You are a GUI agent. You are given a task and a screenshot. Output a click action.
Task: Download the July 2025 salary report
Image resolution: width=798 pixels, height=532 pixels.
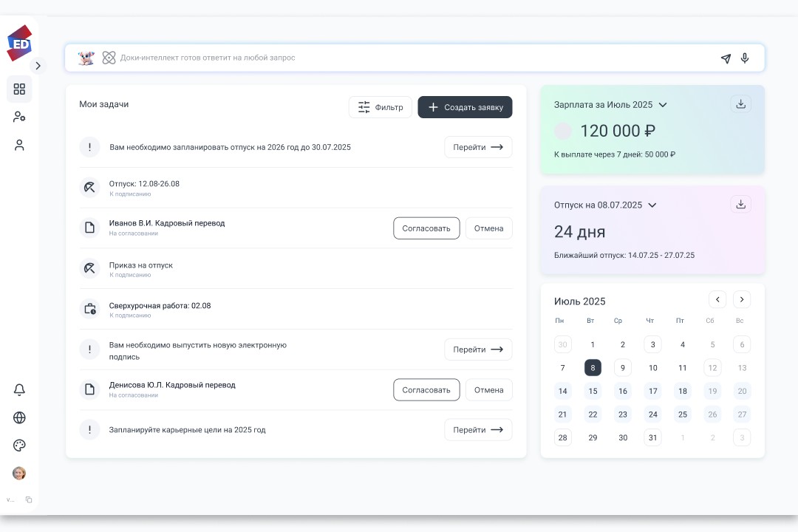coord(740,104)
